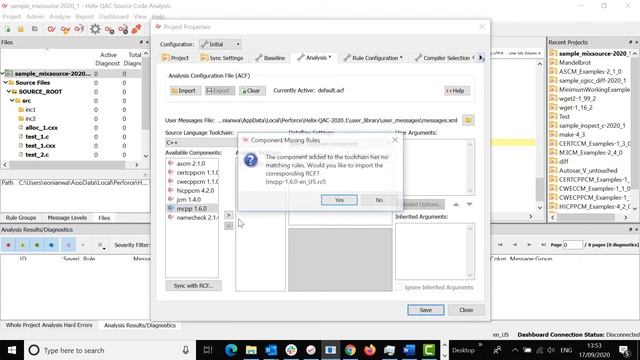This screenshot has height=360, width=640.
Task: Move user argument up with triangle arrow
Action: pyautogui.click(x=456, y=204)
